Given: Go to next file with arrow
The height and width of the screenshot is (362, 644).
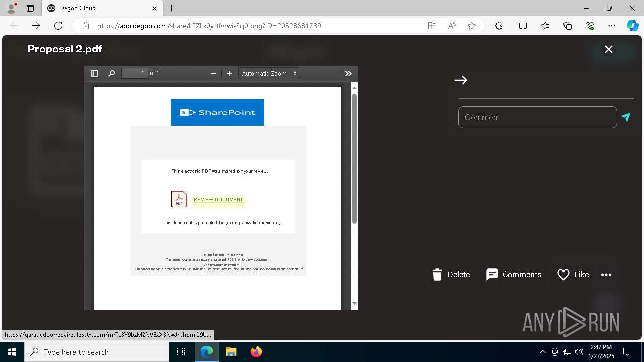Looking at the screenshot, I should click(461, 80).
